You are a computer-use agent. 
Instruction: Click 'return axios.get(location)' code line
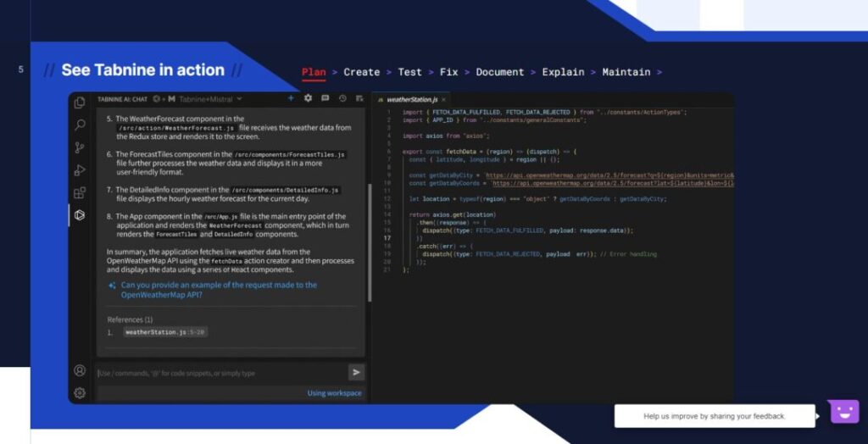click(x=453, y=214)
